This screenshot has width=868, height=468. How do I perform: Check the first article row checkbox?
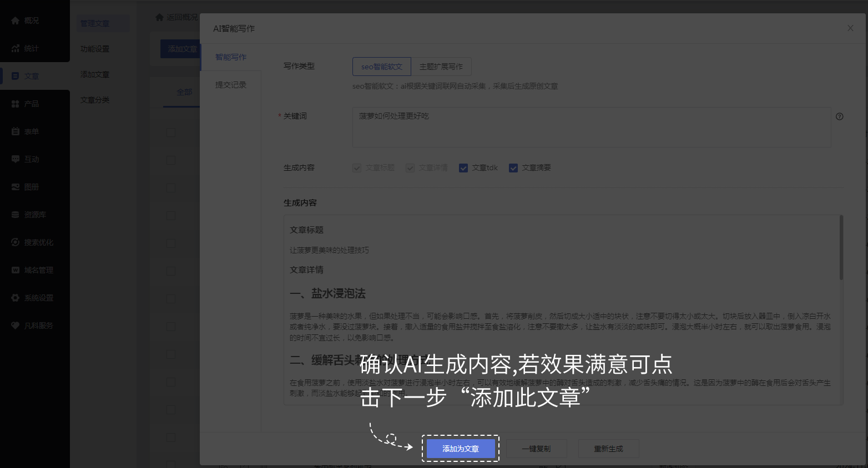[x=170, y=133]
